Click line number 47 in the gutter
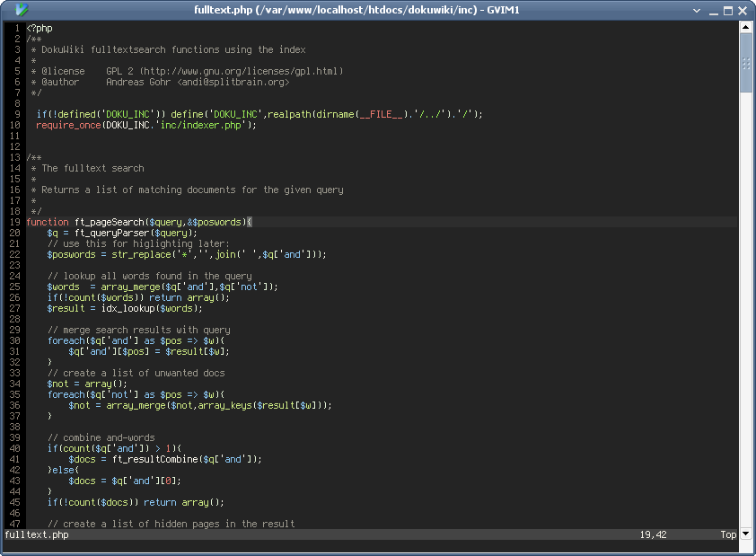 (15, 524)
